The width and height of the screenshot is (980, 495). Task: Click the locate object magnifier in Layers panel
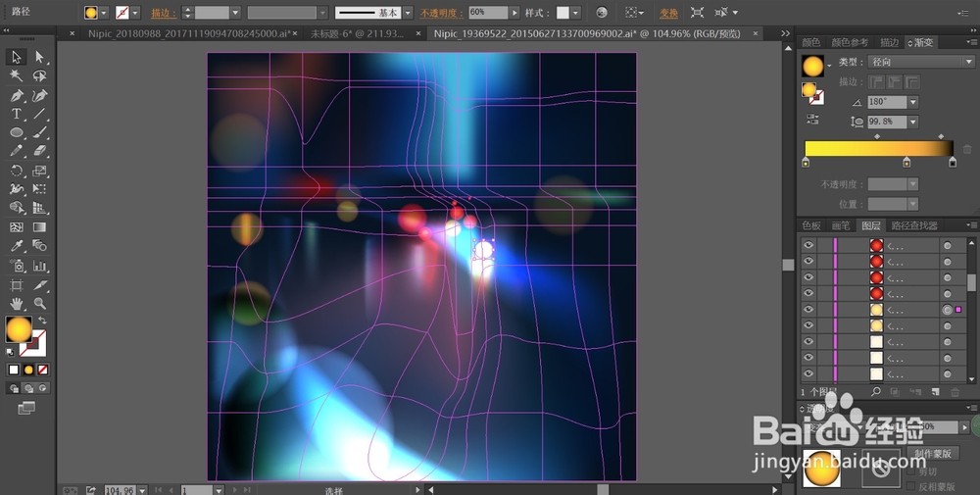pos(875,392)
